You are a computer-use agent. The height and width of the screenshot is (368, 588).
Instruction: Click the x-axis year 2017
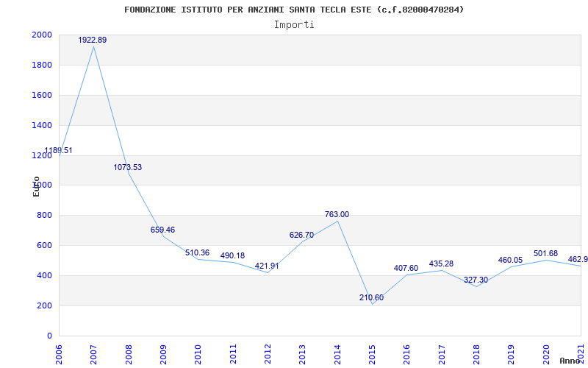click(442, 354)
